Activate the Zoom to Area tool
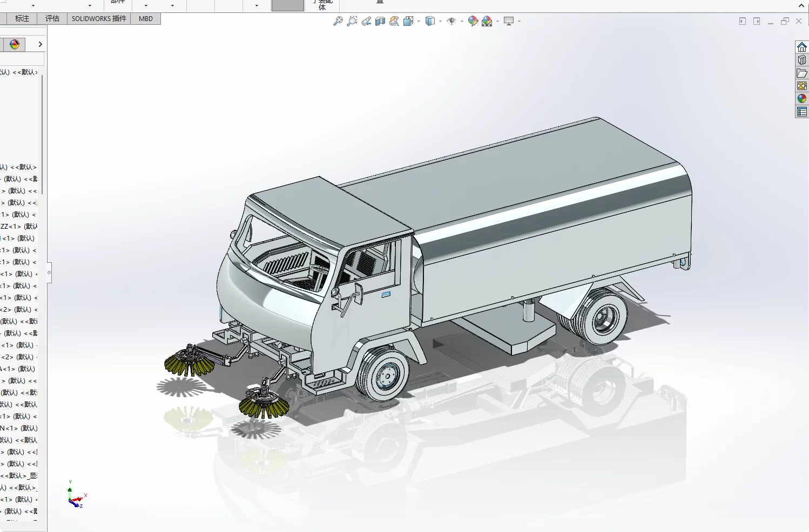Image resolution: width=809 pixels, height=532 pixels. pos(352,21)
